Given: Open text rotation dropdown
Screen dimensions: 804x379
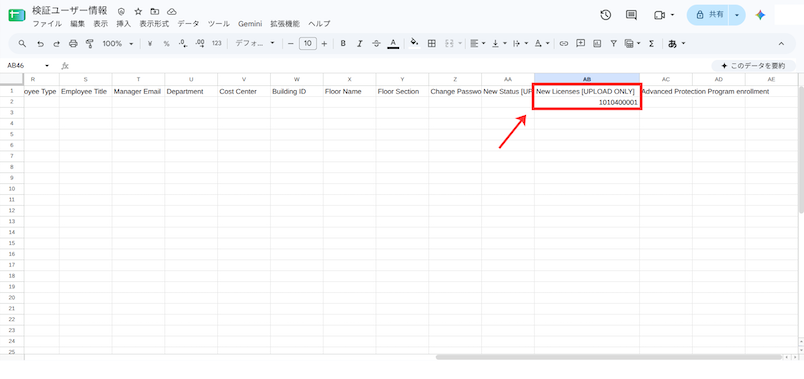Looking at the screenshot, I should tap(541, 44).
